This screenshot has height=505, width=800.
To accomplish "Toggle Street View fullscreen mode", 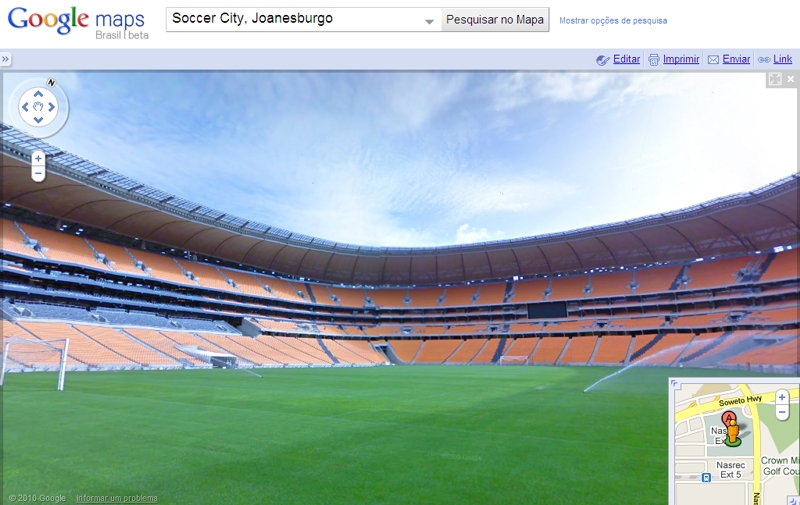I will pyautogui.click(x=775, y=79).
